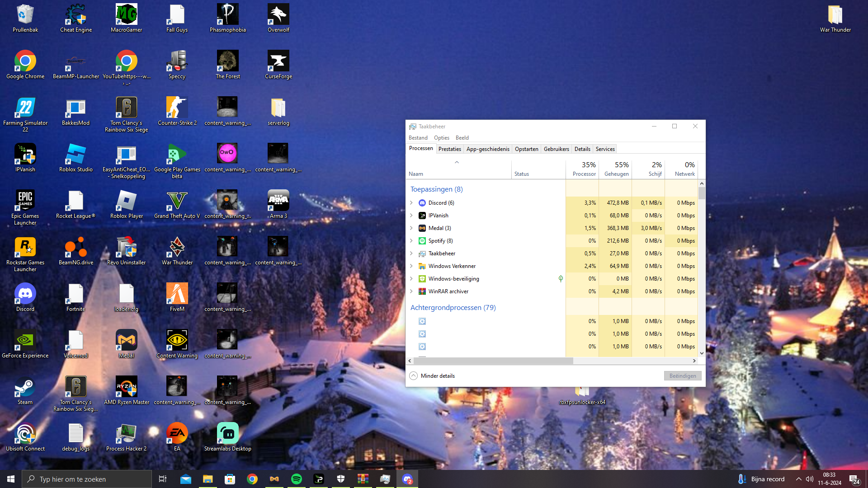Expand the Spotify (8) process group
The width and height of the screenshot is (868, 488).
tap(411, 241)
